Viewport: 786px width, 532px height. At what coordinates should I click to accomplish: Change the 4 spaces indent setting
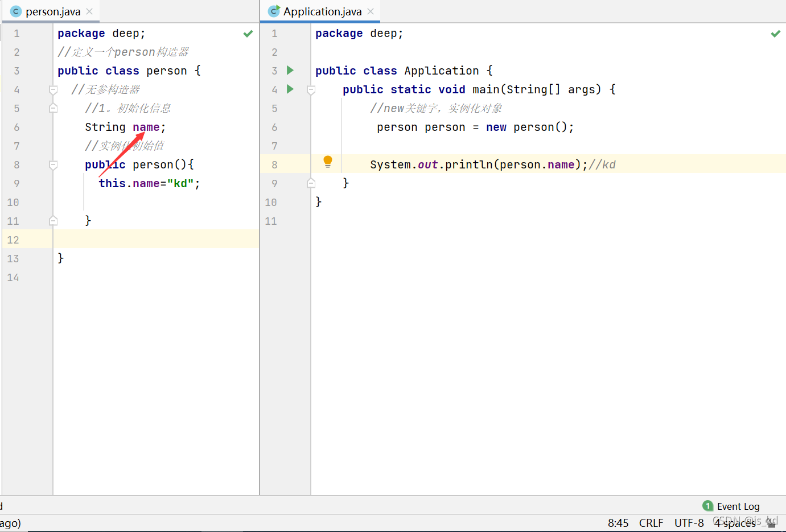click(735, 523)
